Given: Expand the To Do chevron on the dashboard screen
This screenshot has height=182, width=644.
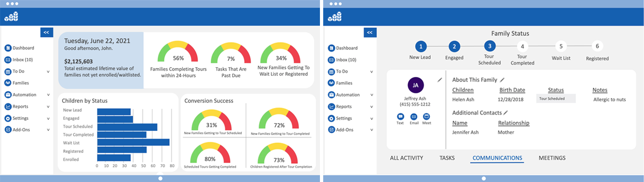Looking at the screenshot, I should tap(48, 72).
